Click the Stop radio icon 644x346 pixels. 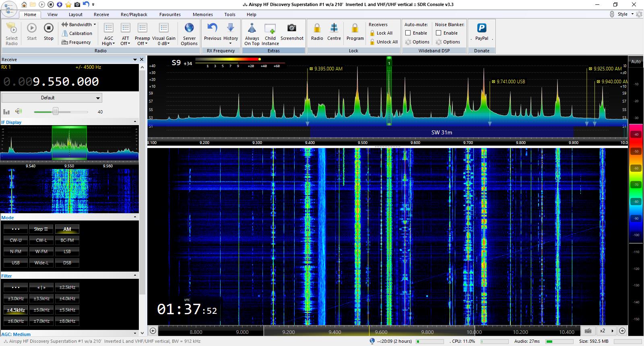click(48, 28)
